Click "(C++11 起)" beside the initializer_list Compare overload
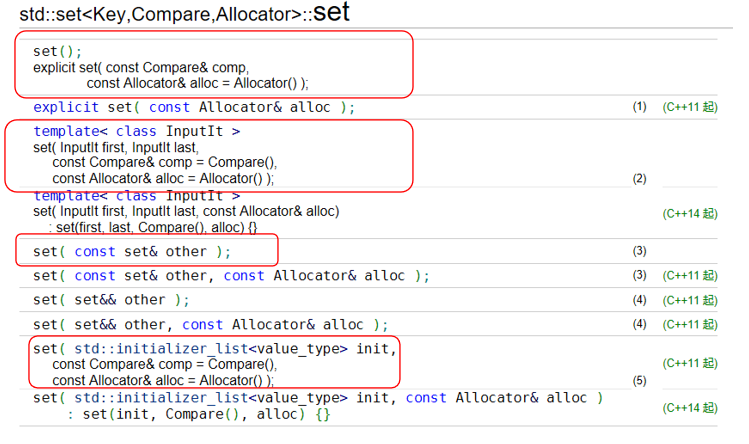 pyautogui.click(x=690, y=364)
